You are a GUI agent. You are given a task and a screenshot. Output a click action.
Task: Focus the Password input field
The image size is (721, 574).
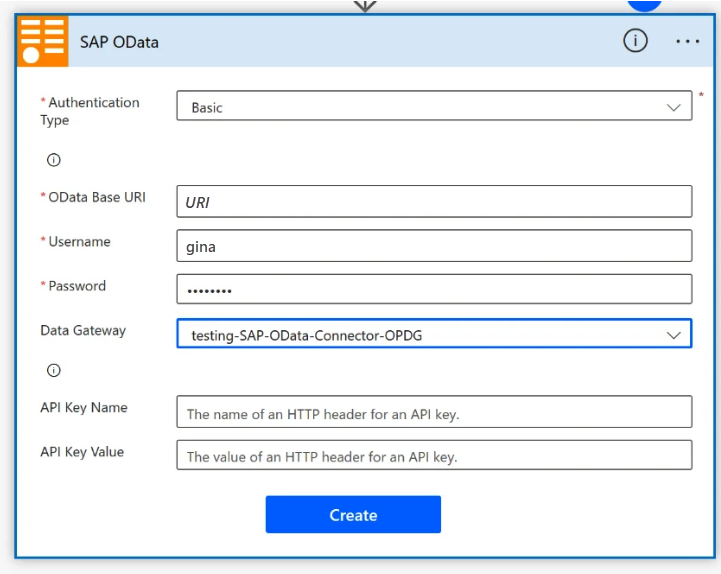click(434, 289)
